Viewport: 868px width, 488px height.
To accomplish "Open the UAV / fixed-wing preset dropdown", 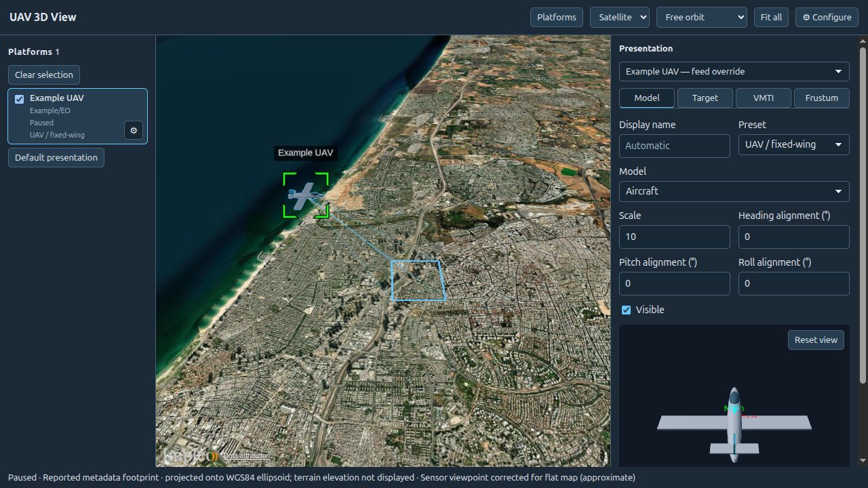I will tap(793, 144).
